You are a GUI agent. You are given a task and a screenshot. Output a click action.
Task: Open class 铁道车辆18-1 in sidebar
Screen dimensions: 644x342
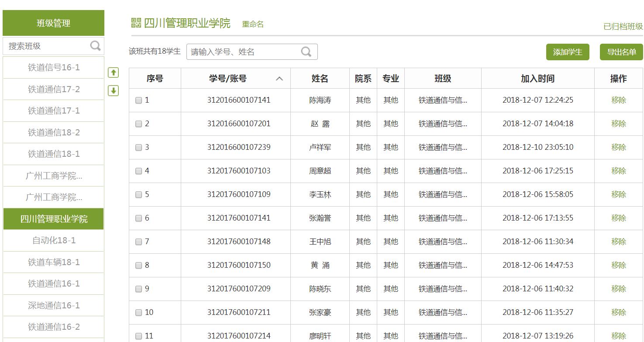point(54,262)
